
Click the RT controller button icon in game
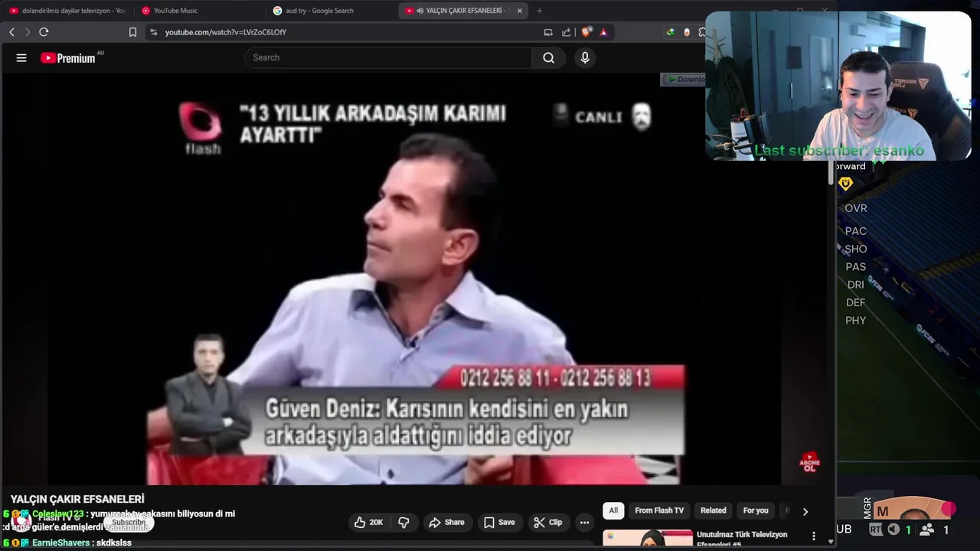(x=875, y=530)
